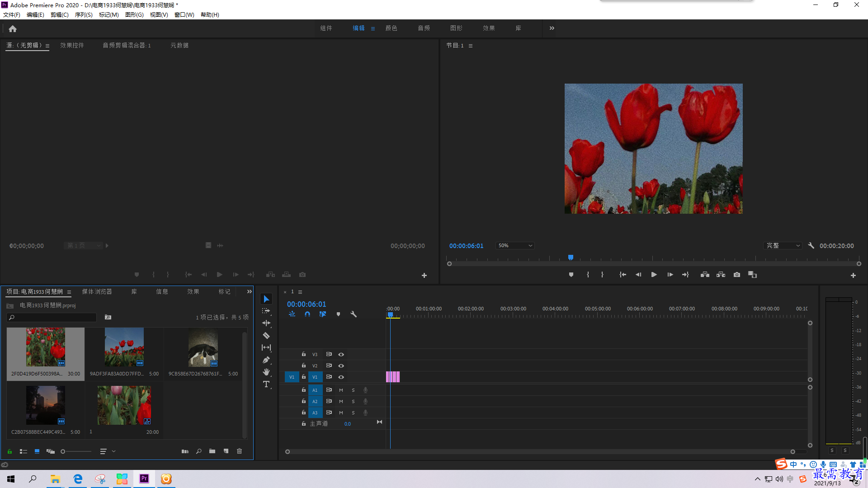Export frame from program monitor

(x=737, y=275)
